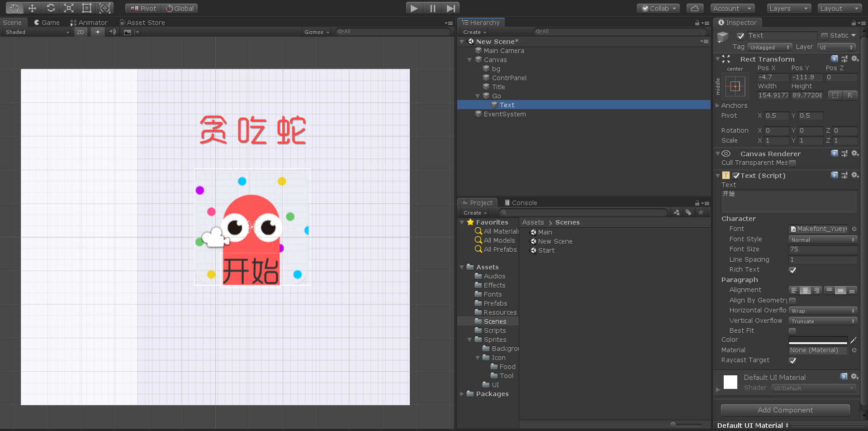Viewport: 868px width, 431px height.
Task: Open Rect Transform help book icon
Action: tap(835, 59)
